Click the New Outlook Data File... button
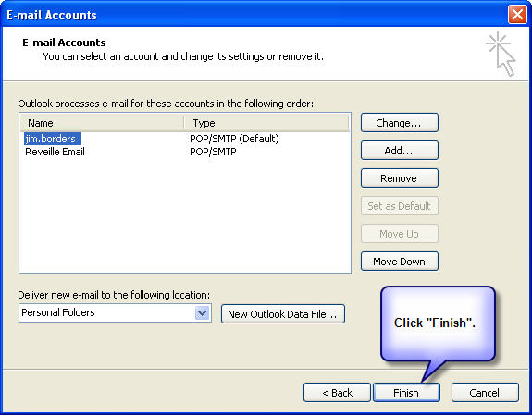Image resolution: width=532 pixels, height=415 pixels. point(282,314)
